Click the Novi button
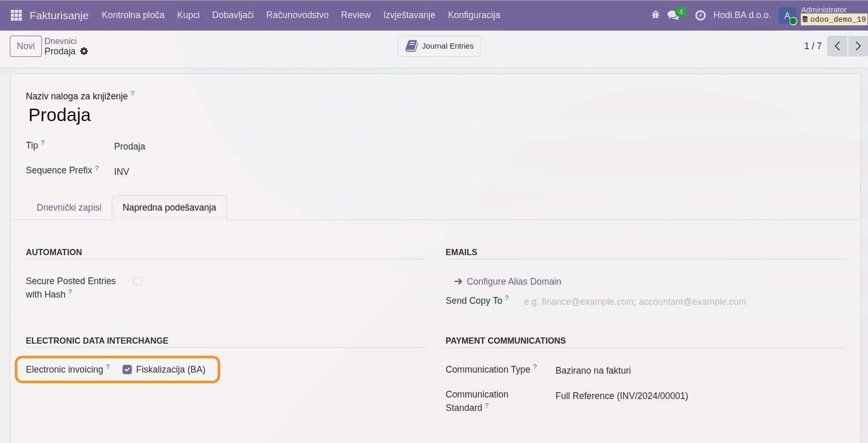 pos(26,46)
